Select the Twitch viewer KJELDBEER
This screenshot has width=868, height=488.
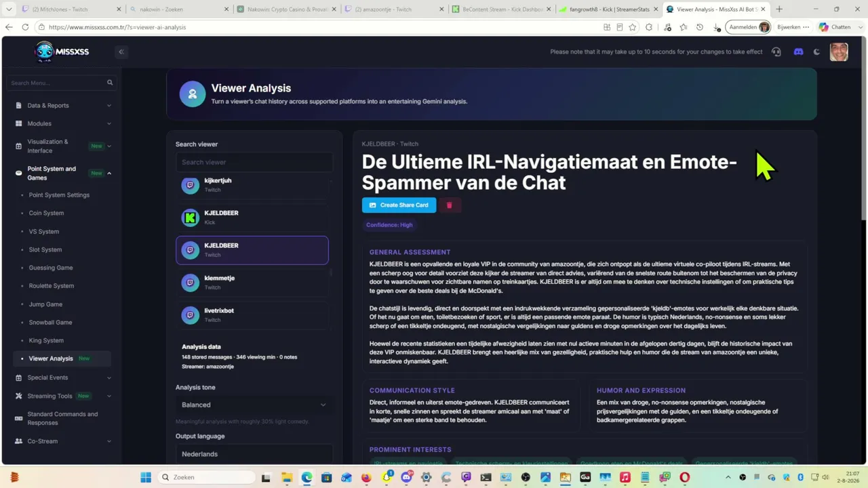tap(252, 250)
